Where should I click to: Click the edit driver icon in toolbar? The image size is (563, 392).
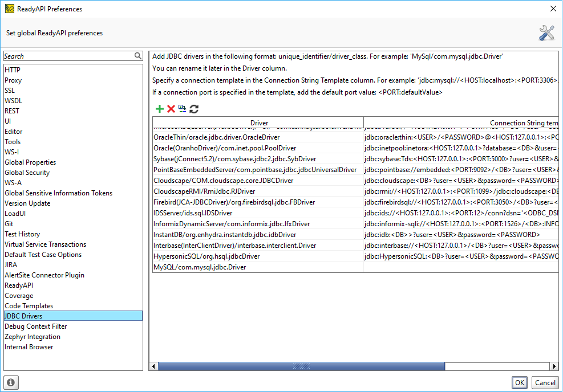coord(183,109)
